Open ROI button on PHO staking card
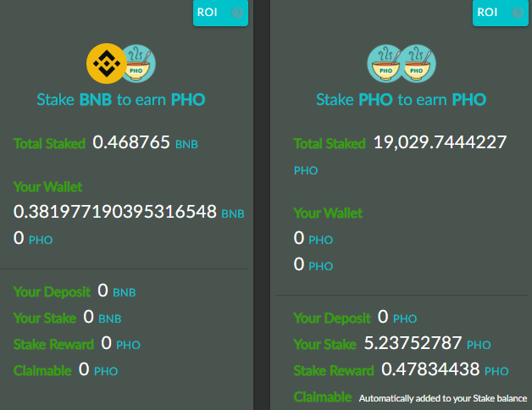Image resolution: width=532 pixels, height=410 pixels. pos(501,13)
